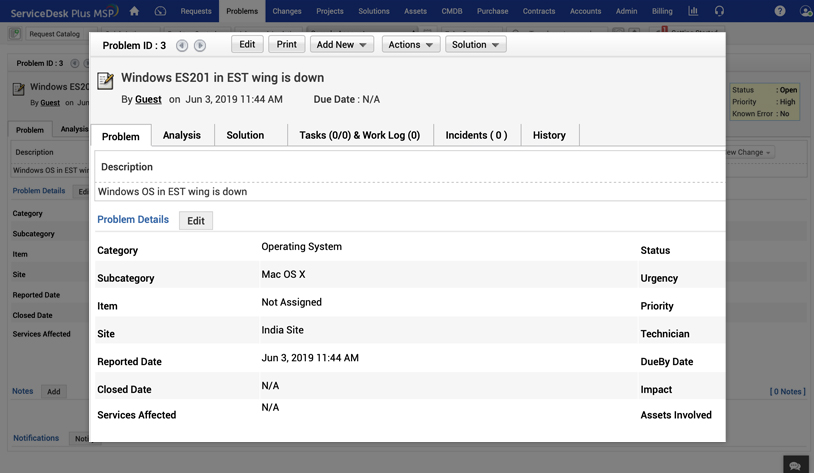Open the dashboard gauge icon in navigation bar
The width and height of the screenshot is (814, 473).
[x=160, y=11]
